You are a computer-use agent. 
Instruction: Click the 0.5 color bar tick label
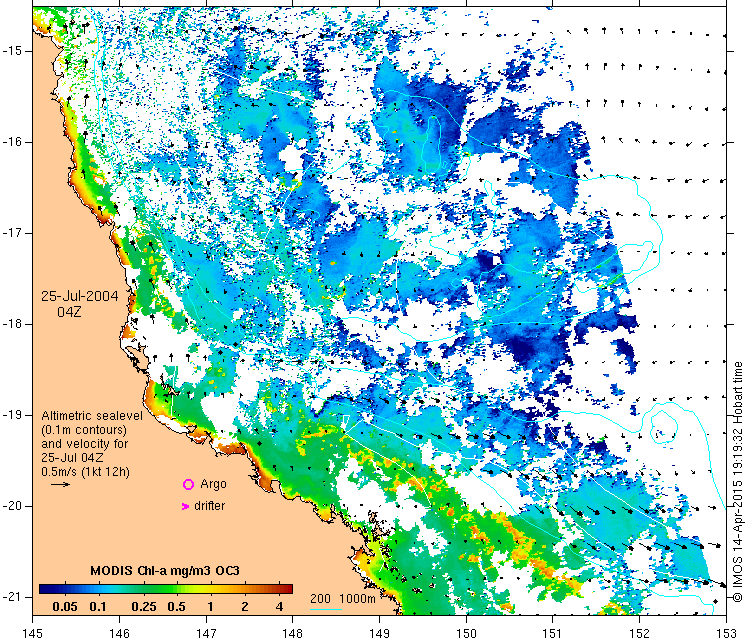point(176,607)
